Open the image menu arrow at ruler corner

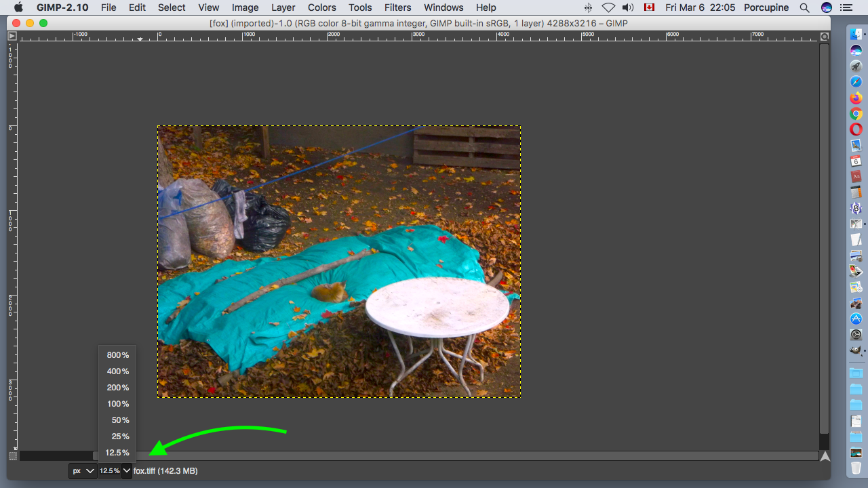(12, 36)
